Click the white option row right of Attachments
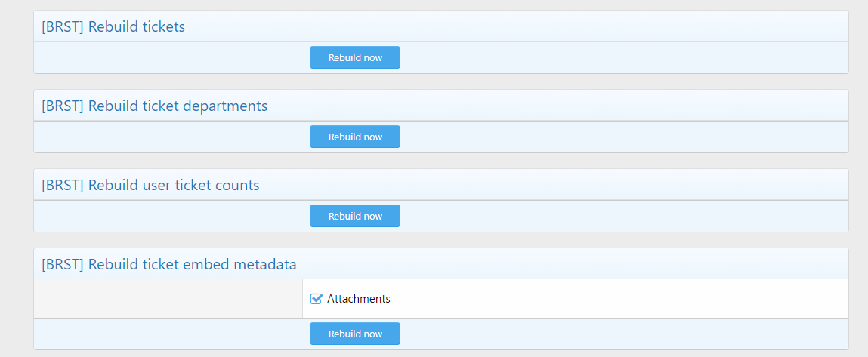Image resolution: width=868 pixels, height=357 pixels. click(x=604, y=299)
